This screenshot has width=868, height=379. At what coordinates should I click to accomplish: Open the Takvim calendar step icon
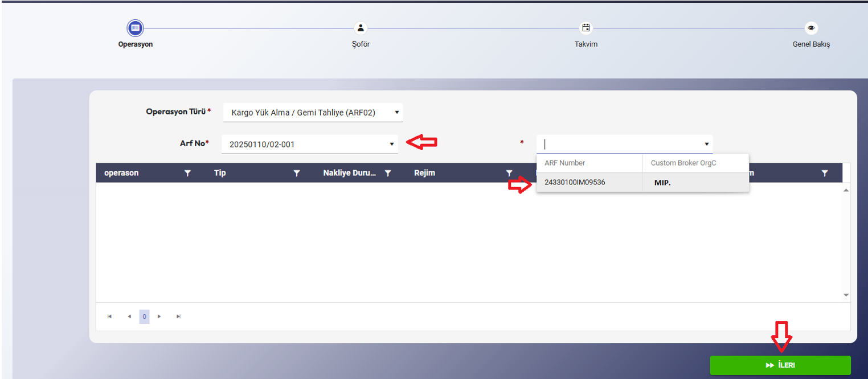point(586,28)
